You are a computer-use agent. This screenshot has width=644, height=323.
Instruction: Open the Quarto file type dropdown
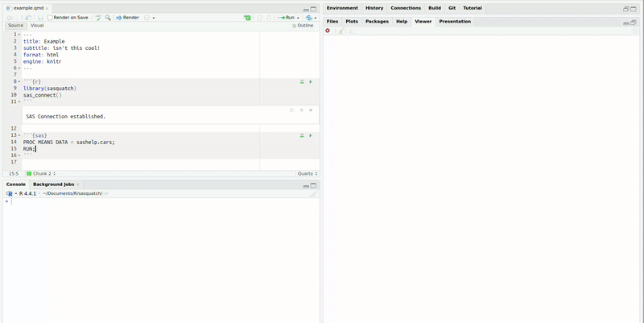(308, 173)
